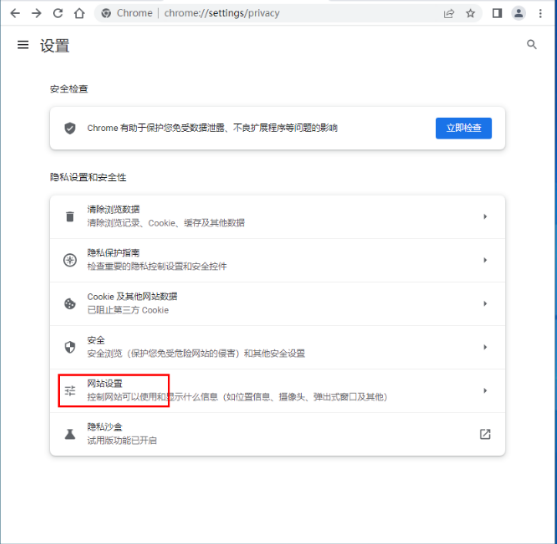The image size is (557, 544).
Task: Click the 隐私设置和安全性 heading
Action: tap(88, 177)
